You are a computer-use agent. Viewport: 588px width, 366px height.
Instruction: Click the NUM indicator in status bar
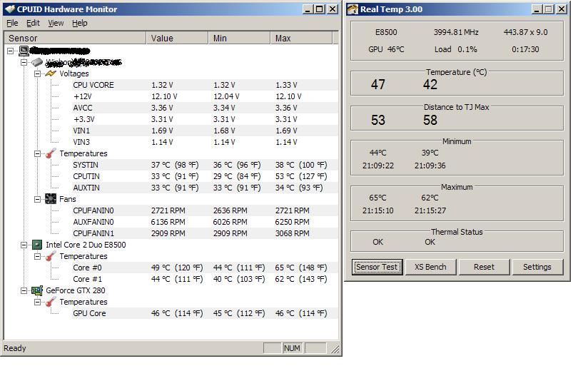[292, 348]
